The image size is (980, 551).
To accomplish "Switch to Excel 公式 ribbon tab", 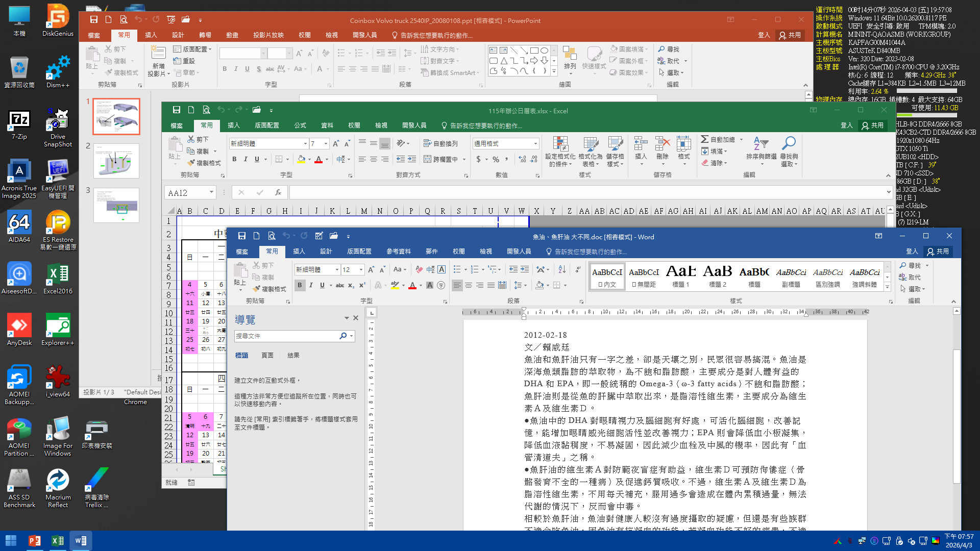I will [x=300, y=125].
